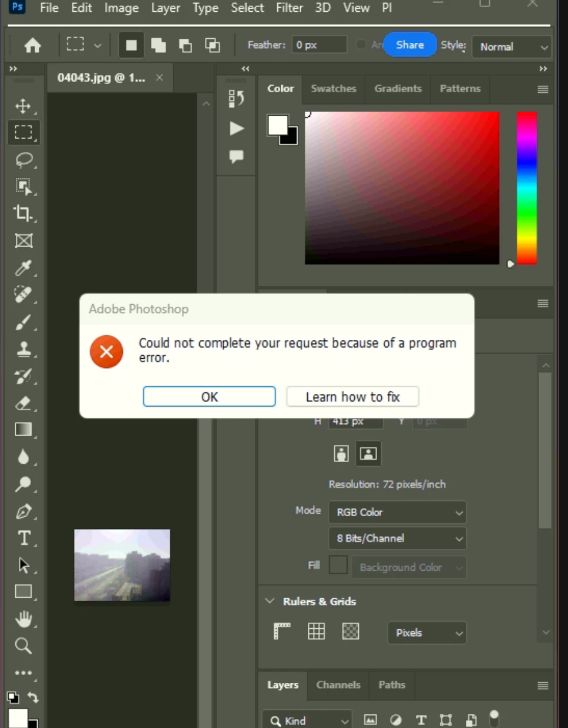This screenshot has height=728, width=568.
Task: Open the ruler units Pixels dropdown
Action: 427,633
